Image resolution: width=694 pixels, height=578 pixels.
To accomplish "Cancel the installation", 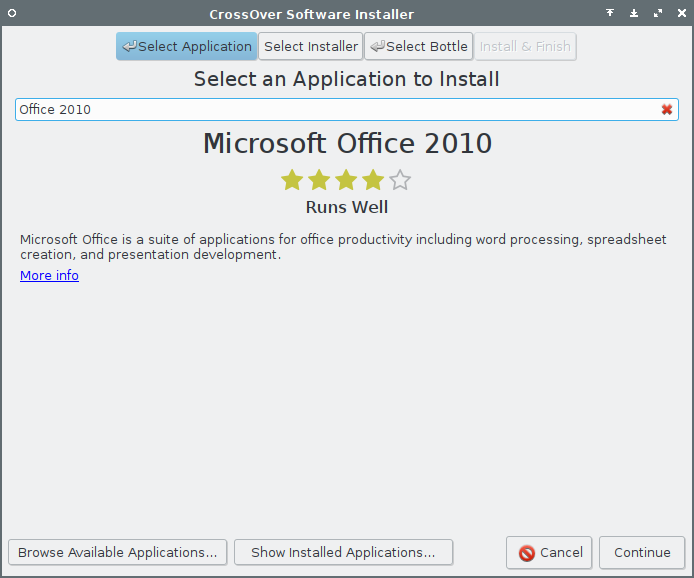I will click(x=549, y=552).
